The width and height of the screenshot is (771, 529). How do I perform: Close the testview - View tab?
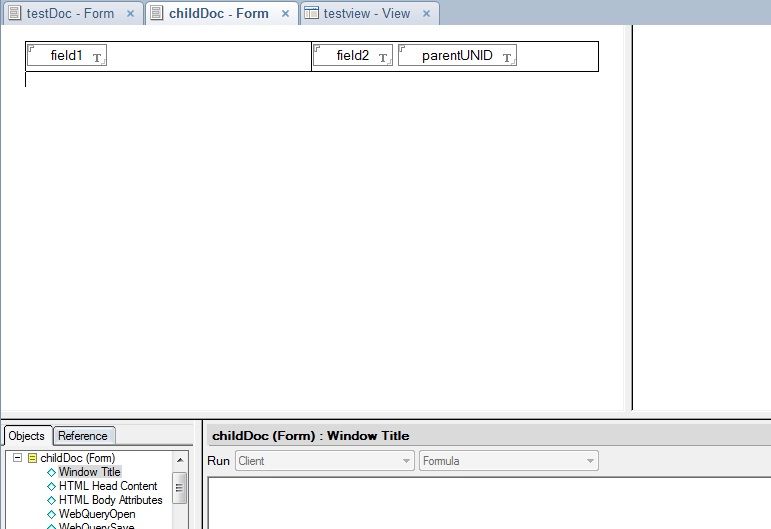[x=426, y=14]
